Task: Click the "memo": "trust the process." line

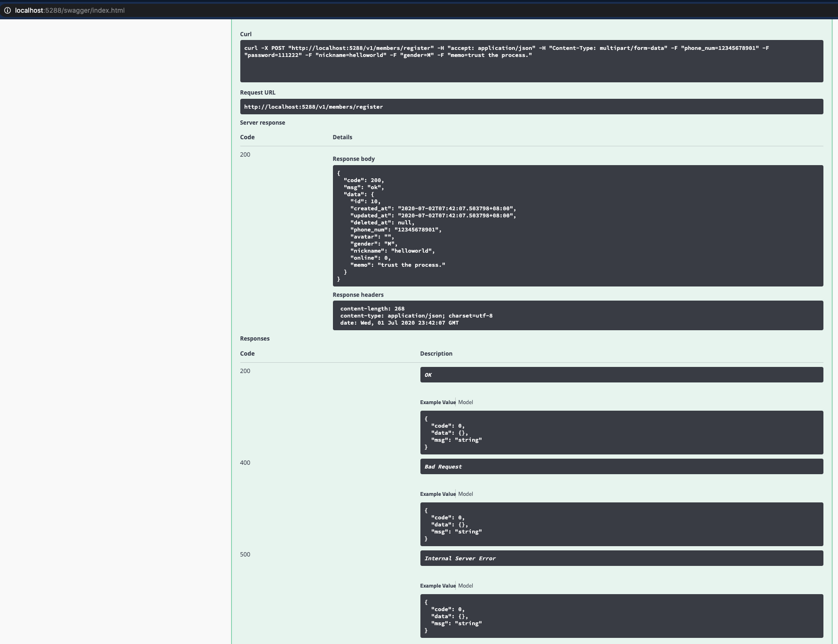Action: (398, 265)
